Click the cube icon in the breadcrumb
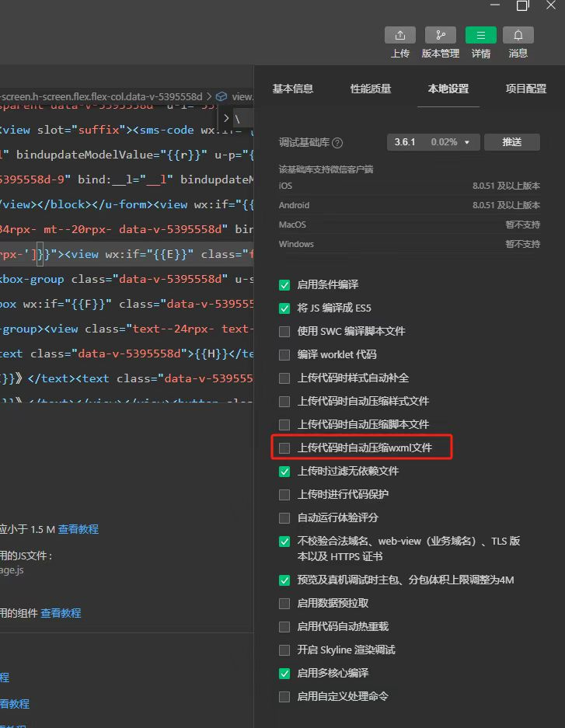This screenshot has width=565, height=728. tap(221, 96)
